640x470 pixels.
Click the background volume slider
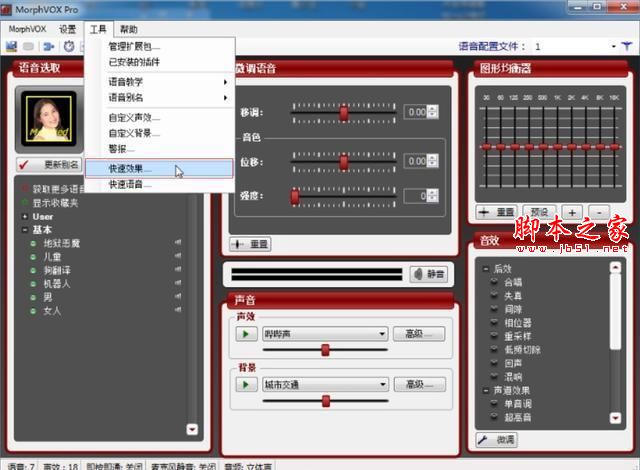326,401
